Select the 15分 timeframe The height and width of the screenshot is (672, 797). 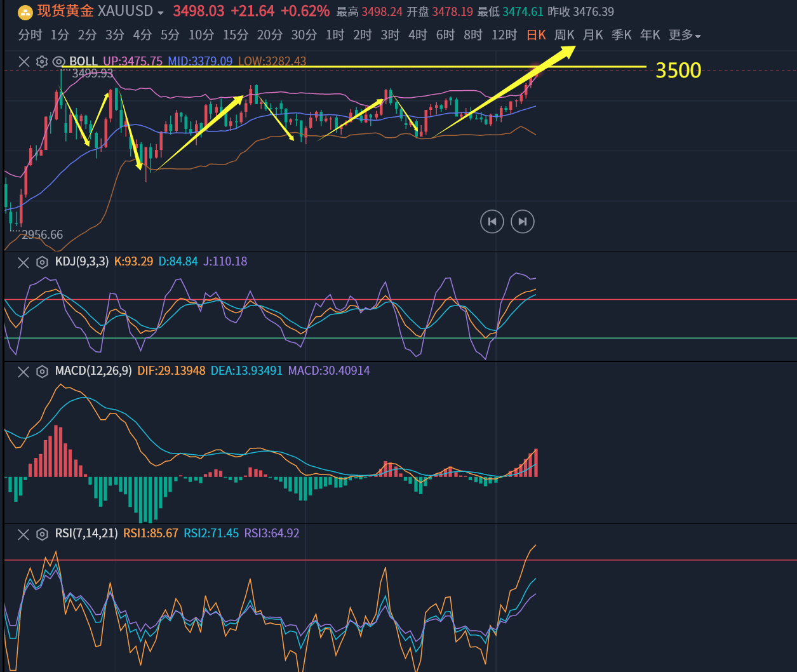236,35
